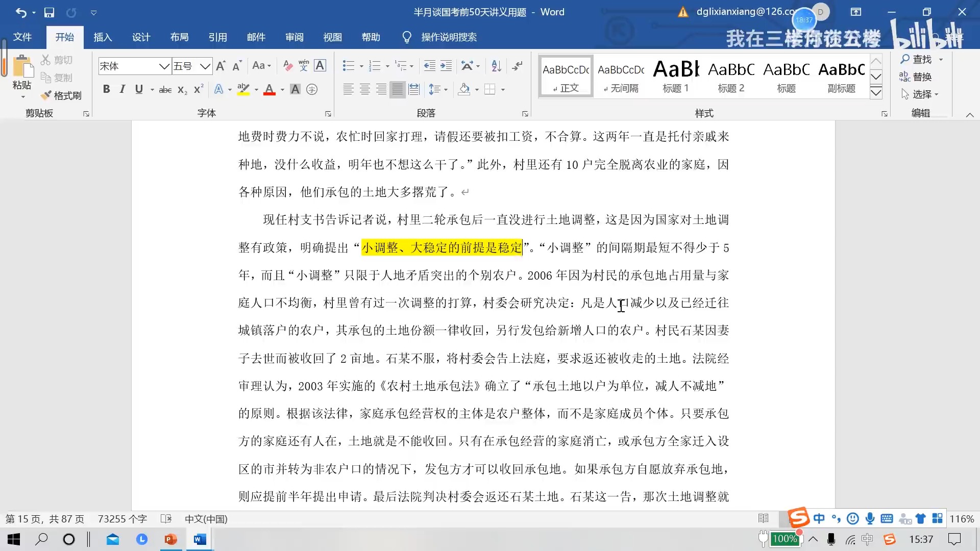
Task: Show or hide paragraph marks
Action: click(518, 66)
